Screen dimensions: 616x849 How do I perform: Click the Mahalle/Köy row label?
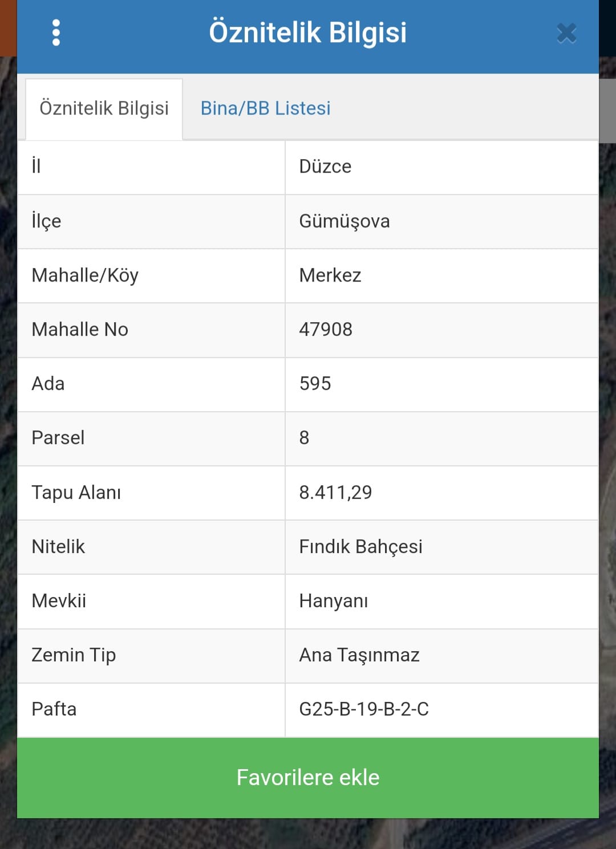tap(85, 276)
